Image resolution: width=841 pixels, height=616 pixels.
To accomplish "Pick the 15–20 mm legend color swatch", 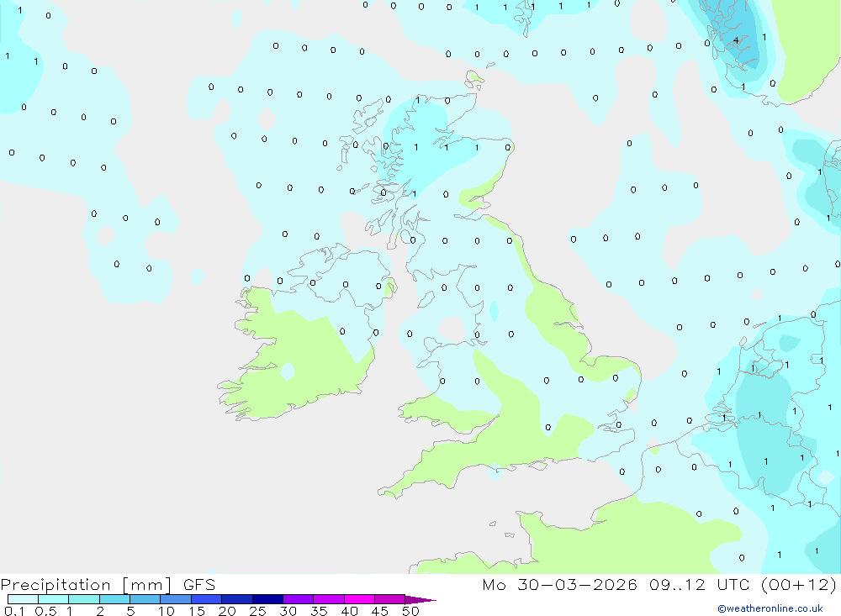I will [x=207, y=599].
